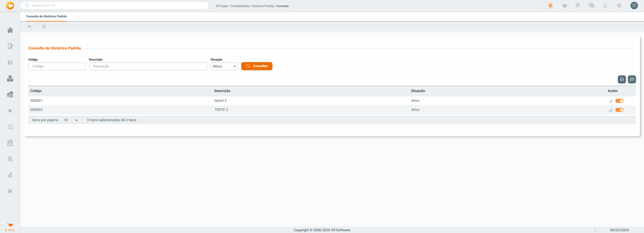The image size is (644, 233).
Task: Toggle active status for TESTE 3 row
Action: (619, 110)
